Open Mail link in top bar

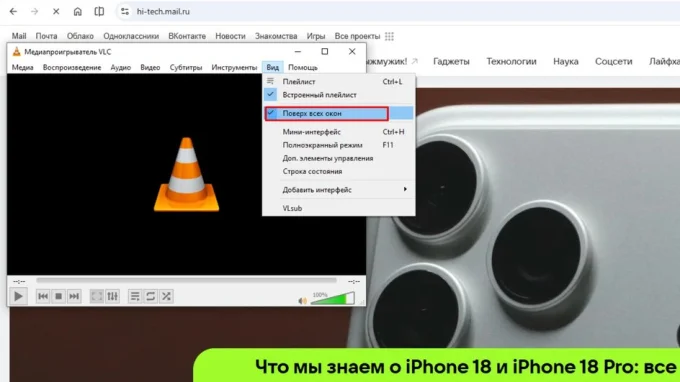19,36
